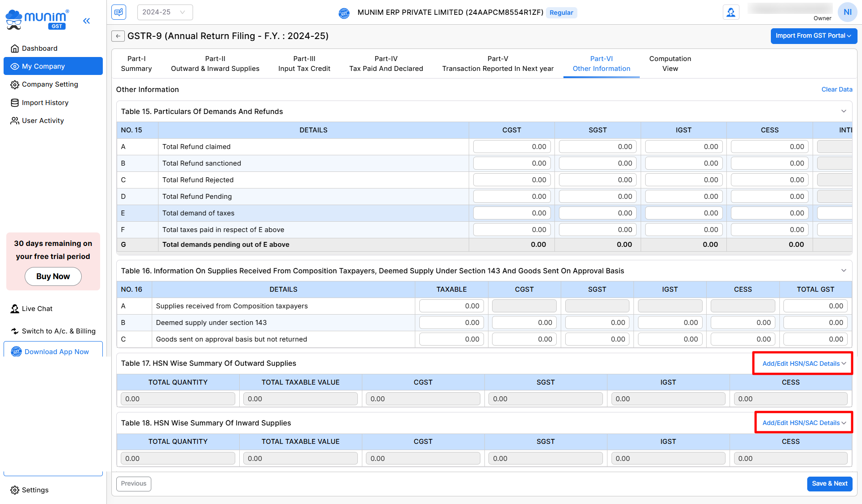This screenshot has width=862, height=504.
Task: Open the 2024-25 financial year dropdown
Action: point(164,12)
